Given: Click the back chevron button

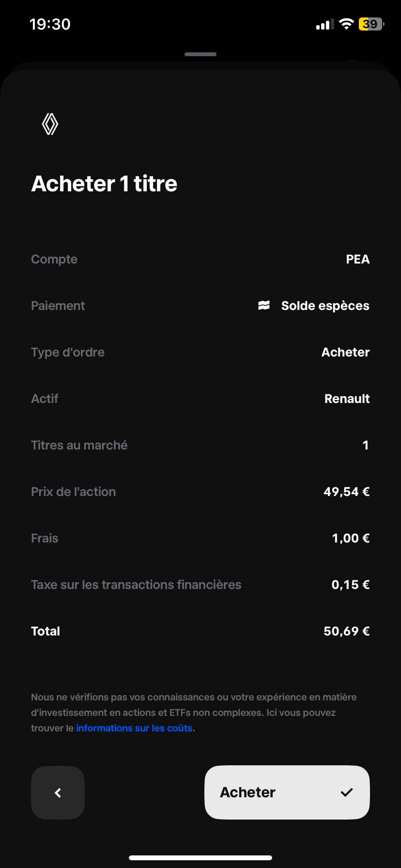Looking at the screenshot, I should (58, 792).
